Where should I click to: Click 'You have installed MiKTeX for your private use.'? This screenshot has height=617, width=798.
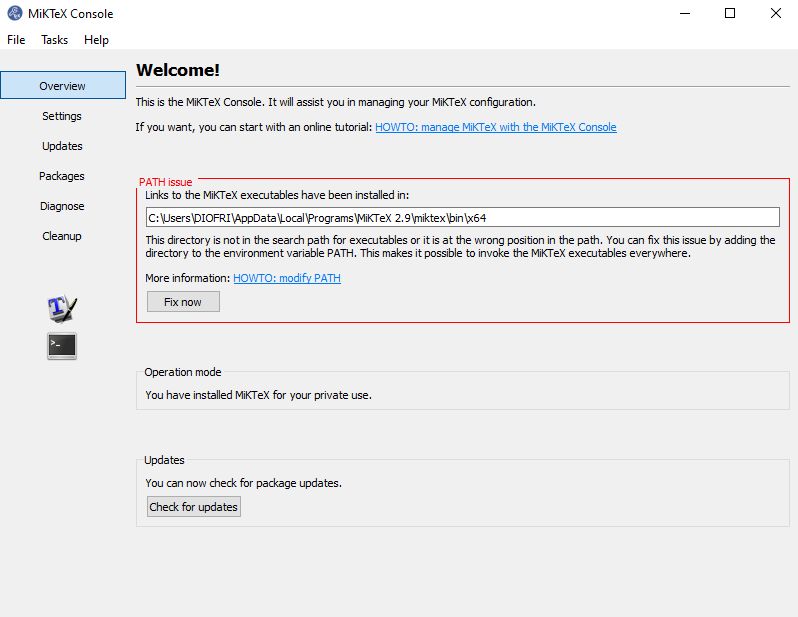click(259, 395)
